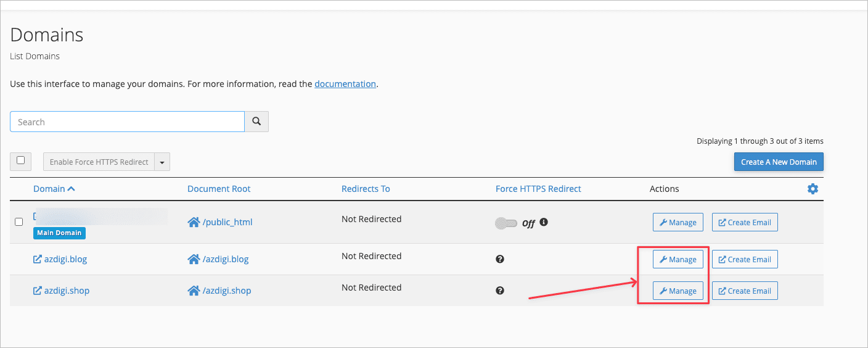This screenshot has height=348, width=868.
Task: Click home icon beside /azdigi.blog
Action: coord(194,259)
